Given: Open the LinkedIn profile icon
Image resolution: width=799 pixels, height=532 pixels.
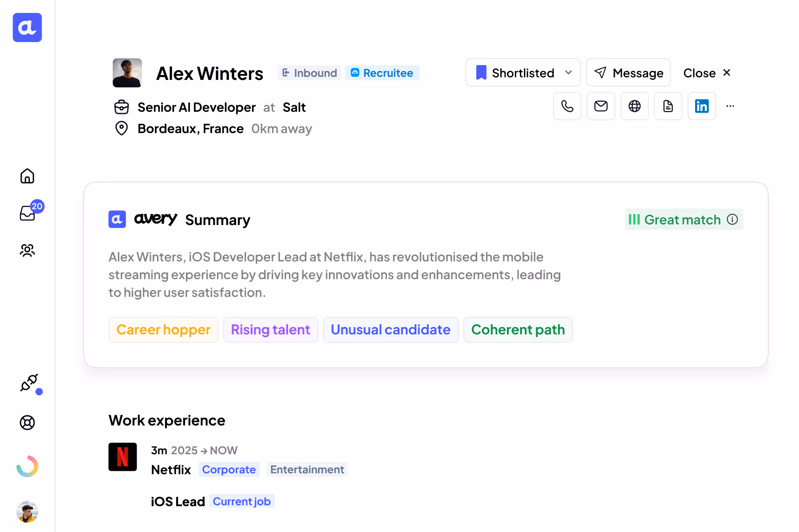Looking at the screenshot, I should coord(702,106).
